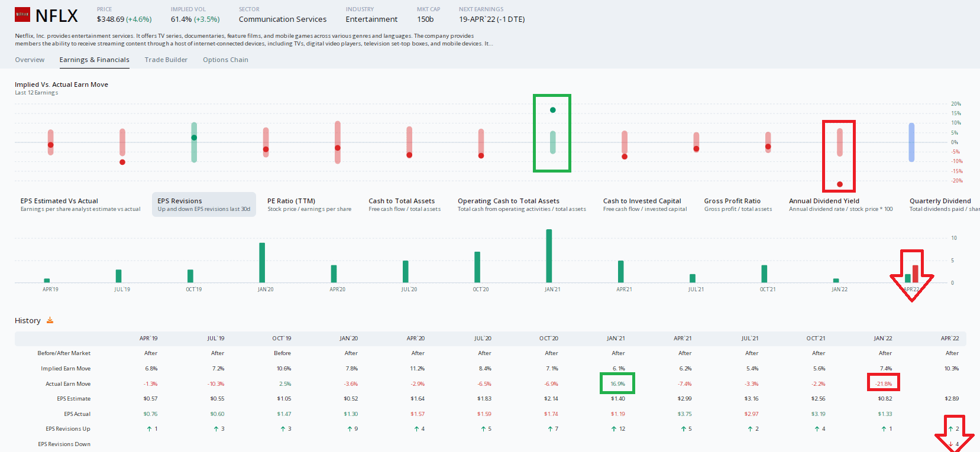This screenshot has height=452, width=980.
Task: Click the Netflix logo icon
Action: [x=22, y=15]
